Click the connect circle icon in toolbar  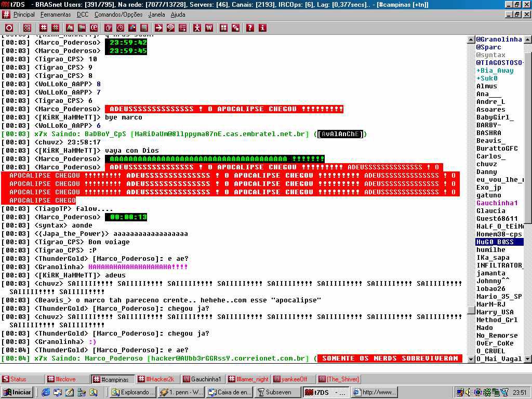click(x=9, y=28)
